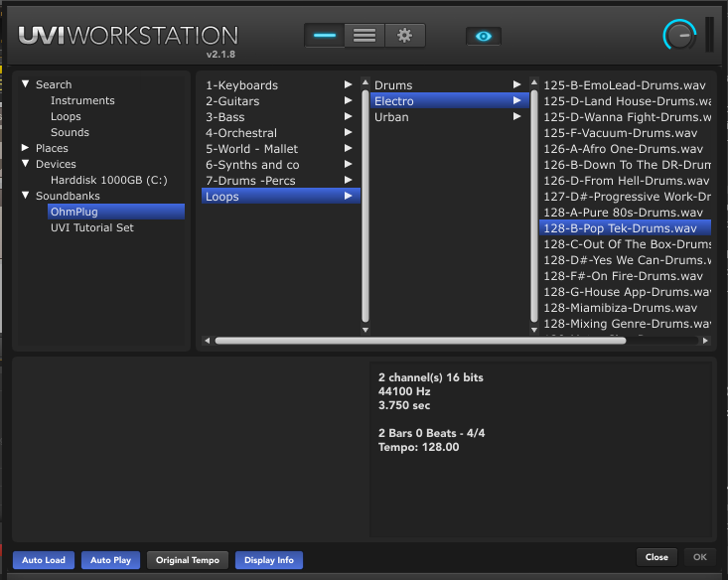
Task: Select 126-B-Down To The DR-Drums file
Action: point(625,165)
